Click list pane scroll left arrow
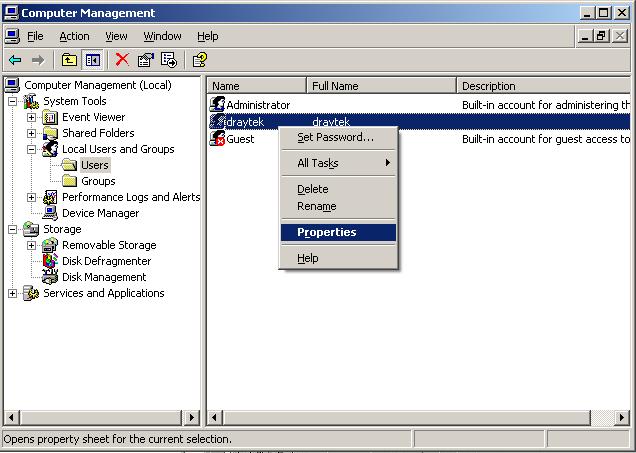Viewport: 636px width, 453px height. (215, 417)
